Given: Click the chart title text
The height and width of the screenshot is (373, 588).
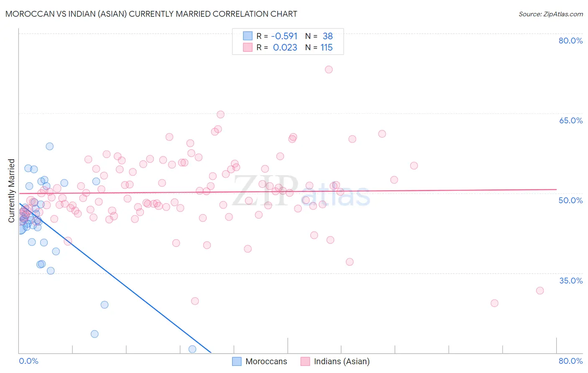Looking at the screenshot, I should tap(151, 14).
